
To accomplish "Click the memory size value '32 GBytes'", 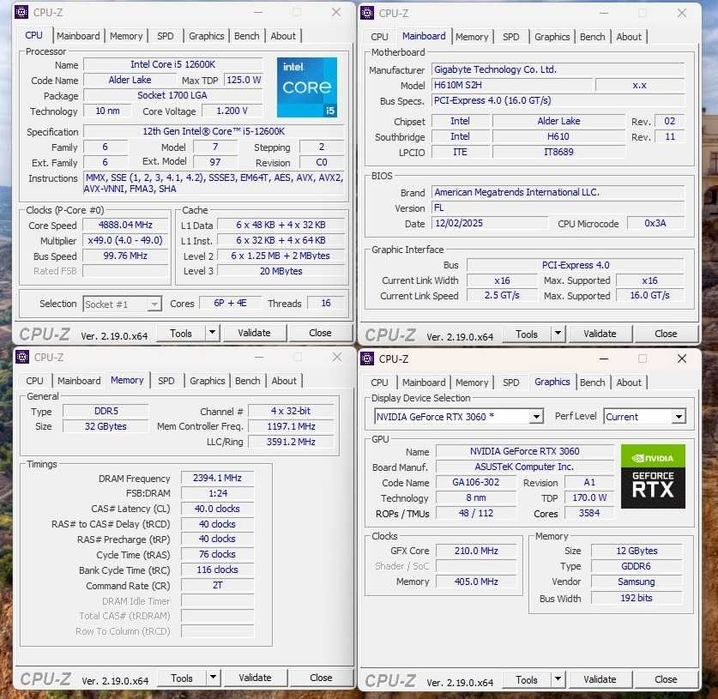I will click(x=106, y=427).
